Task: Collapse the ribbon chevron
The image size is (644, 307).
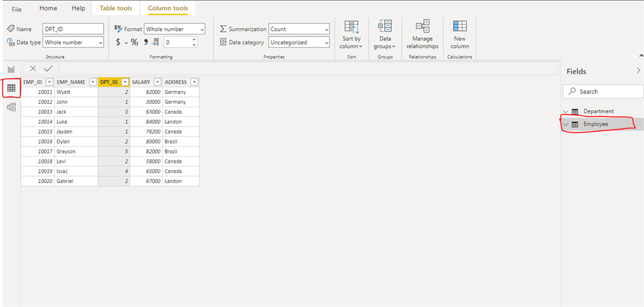Action: click(x=641, y=55)
